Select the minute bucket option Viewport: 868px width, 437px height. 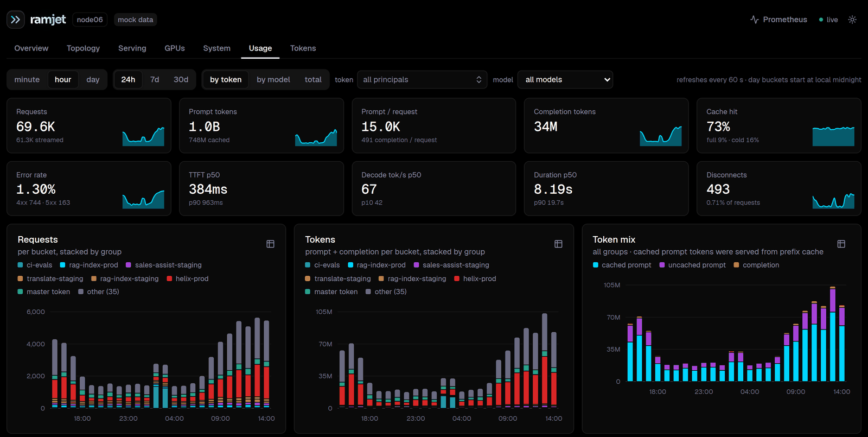pyautogui.click(x=27, y=79)
